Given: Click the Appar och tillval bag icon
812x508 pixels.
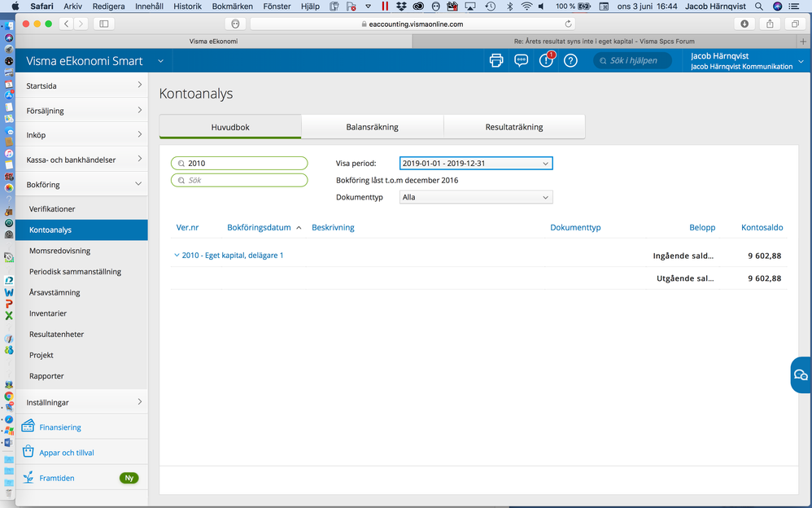Looking at the screenshot, I should [28, 452].
